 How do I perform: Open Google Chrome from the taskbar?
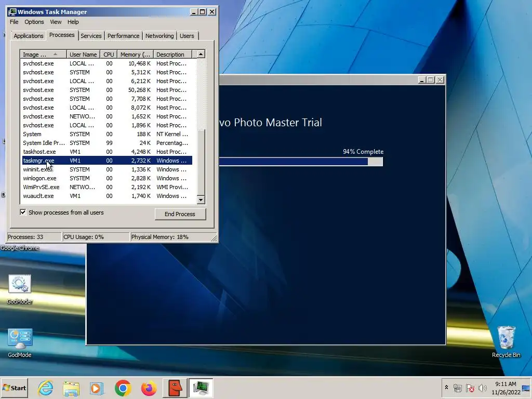[123, 388]
